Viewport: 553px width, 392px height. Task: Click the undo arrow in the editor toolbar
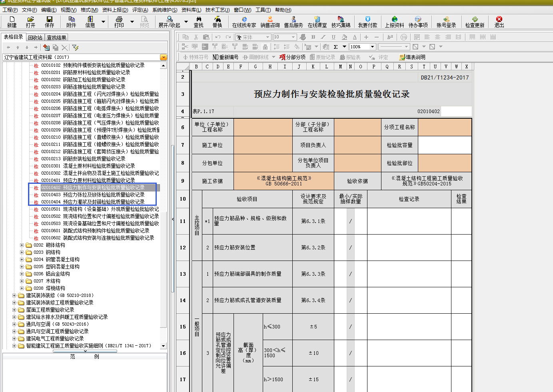coord(218,37)
